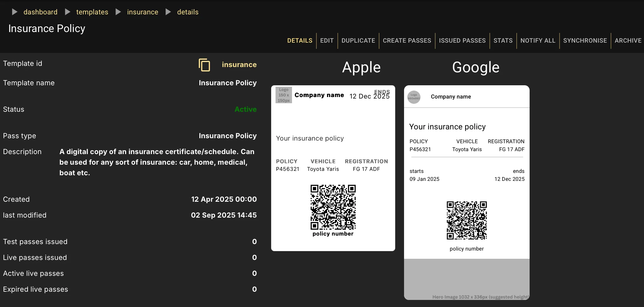
Task: Navigate to the insurance breadcrumb
Action: pyautogui.click(x=143, y=12)
